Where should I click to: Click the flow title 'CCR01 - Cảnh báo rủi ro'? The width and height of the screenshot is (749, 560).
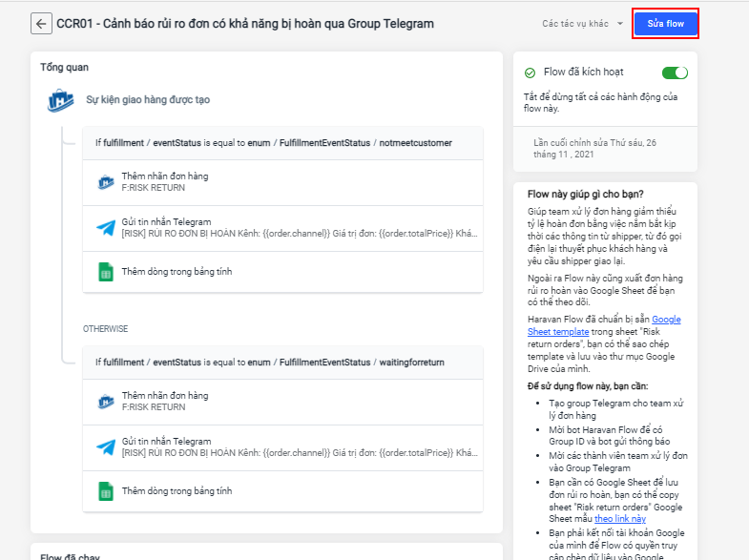tap(245, 24)
